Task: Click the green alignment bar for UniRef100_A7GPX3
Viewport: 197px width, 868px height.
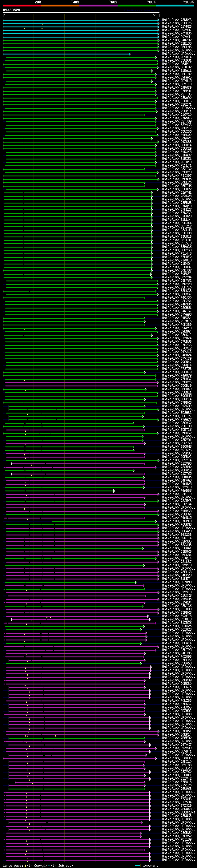Action: [104, 521]
